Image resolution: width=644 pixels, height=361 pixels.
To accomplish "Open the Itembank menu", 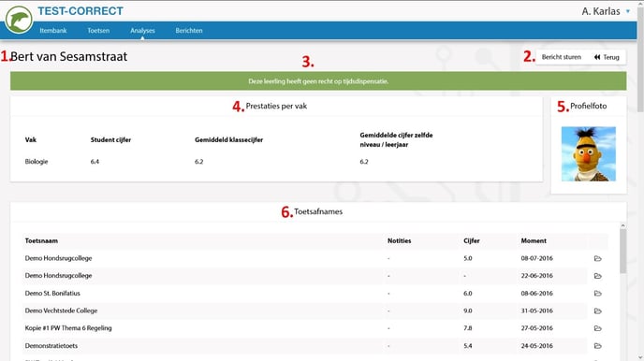I will pos(53,30).
